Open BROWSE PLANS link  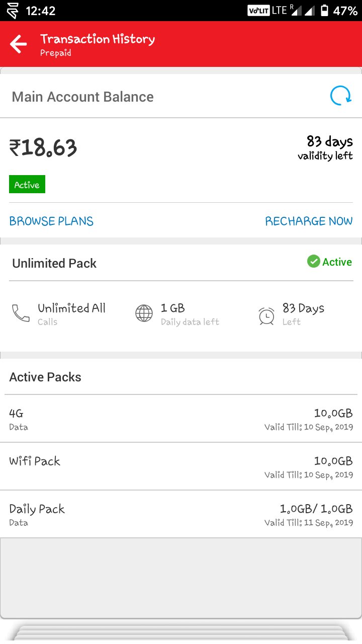click(51, 221)
